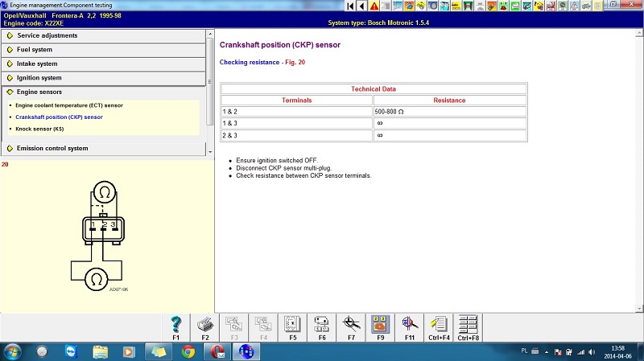The image size is (644, 361).
Task: Go to first page using top toolbar arrow
Action: (350, 6)
